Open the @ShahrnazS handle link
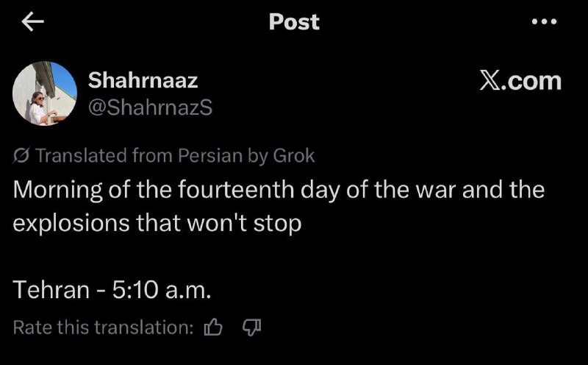 [x=150, y=107]
